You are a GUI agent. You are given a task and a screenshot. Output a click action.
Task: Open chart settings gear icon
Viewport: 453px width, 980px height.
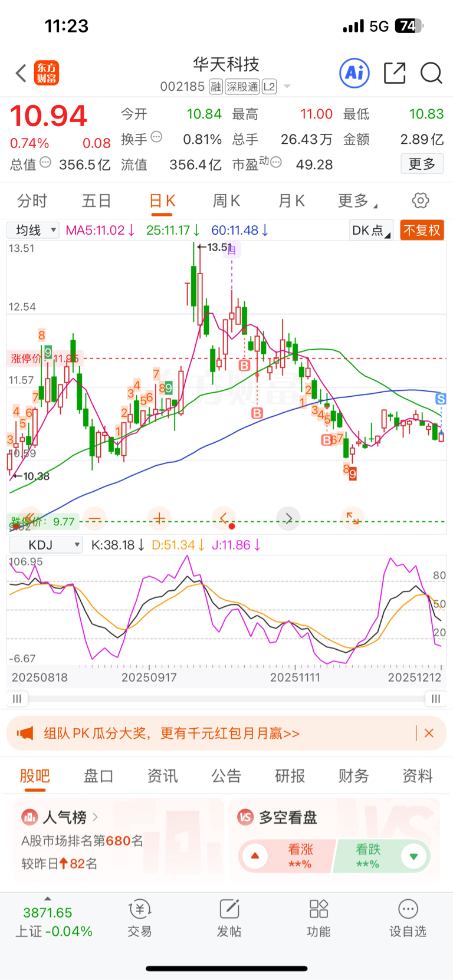tap(421, 200)
